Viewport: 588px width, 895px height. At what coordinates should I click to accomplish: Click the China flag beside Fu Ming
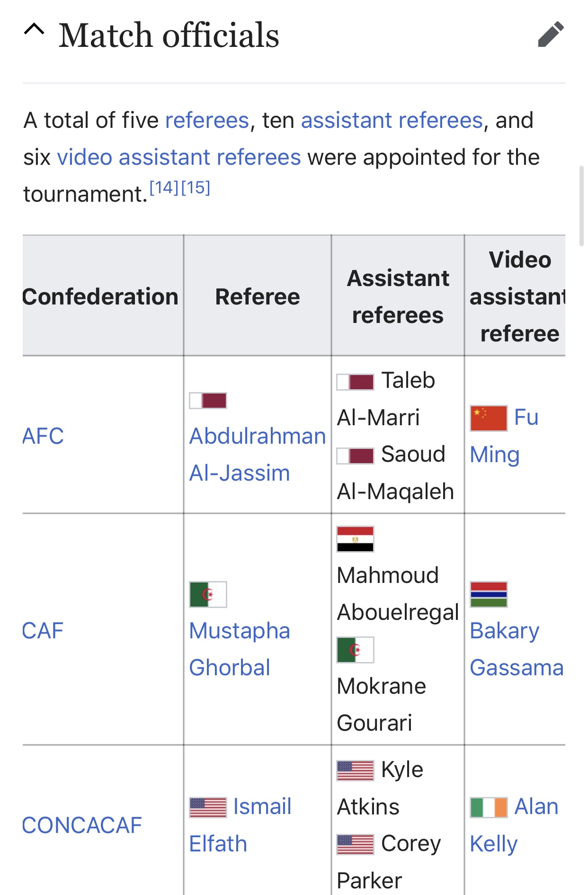pos(489,418)
